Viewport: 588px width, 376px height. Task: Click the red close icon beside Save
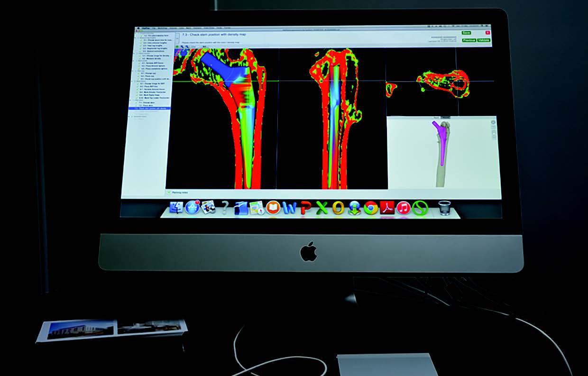click(x=487, y=33)
